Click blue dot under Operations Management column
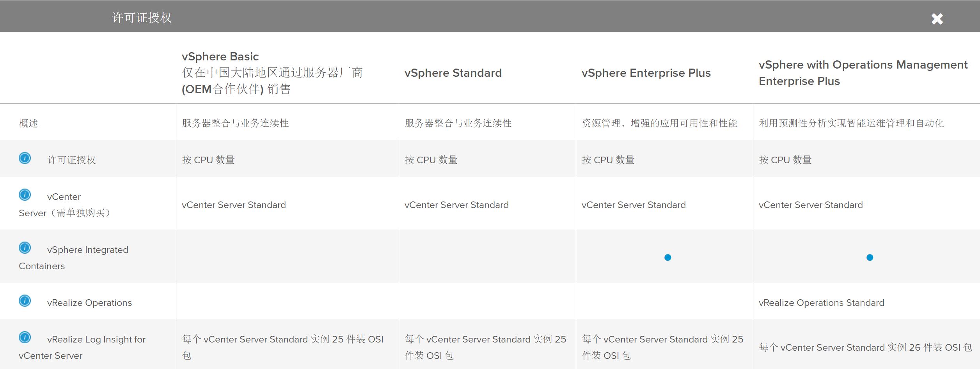This screenshot has width=980, height=369. point(870,258)
